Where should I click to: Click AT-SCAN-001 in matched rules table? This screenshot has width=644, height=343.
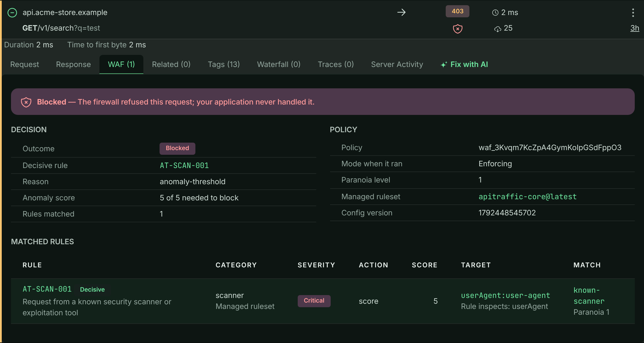coord(47,289)
